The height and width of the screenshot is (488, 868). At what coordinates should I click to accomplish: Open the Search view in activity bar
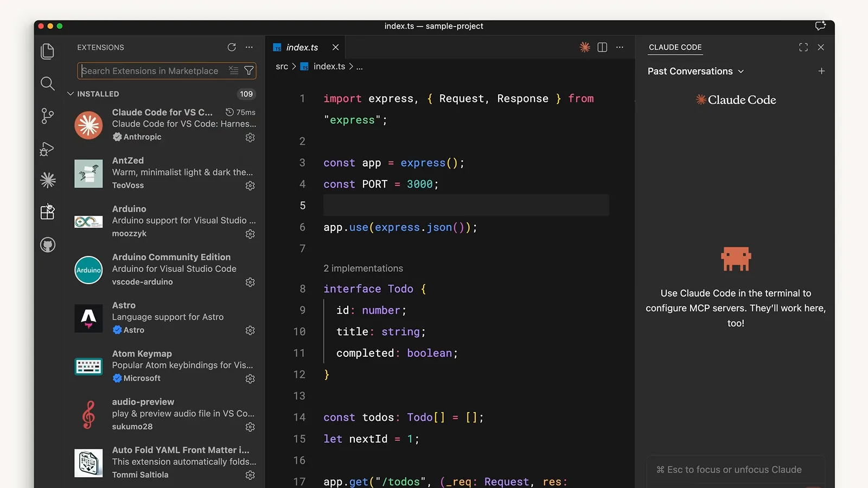[48, 84]
